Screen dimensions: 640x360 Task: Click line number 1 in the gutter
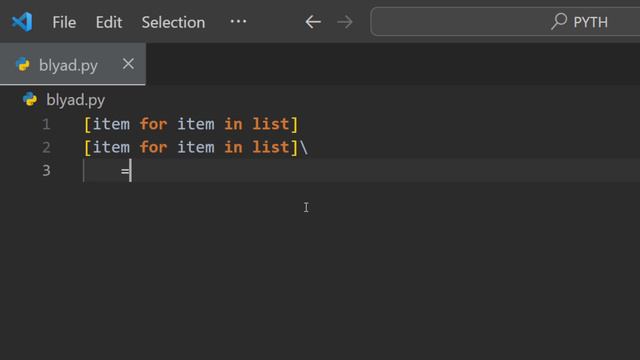click(x=46, y=124)
